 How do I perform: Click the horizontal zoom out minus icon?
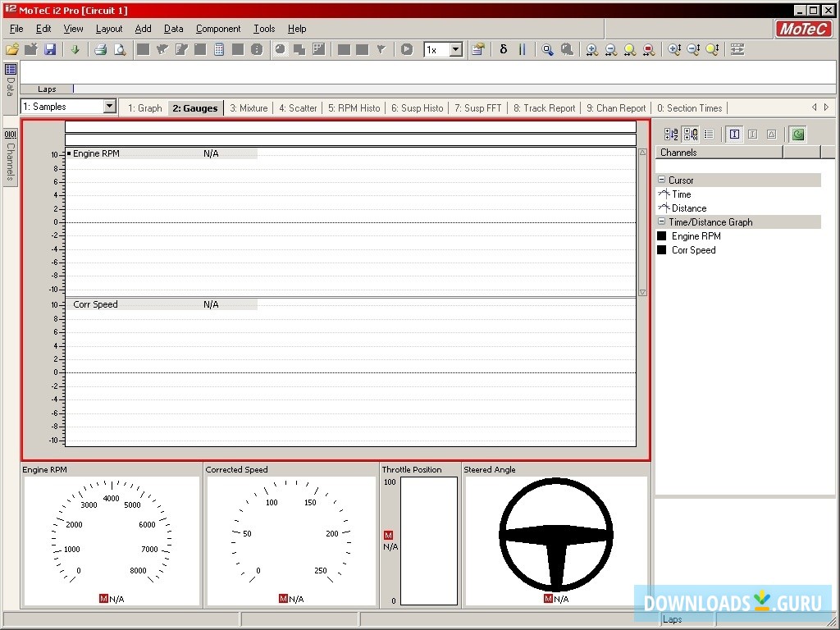tap(610, 49)
